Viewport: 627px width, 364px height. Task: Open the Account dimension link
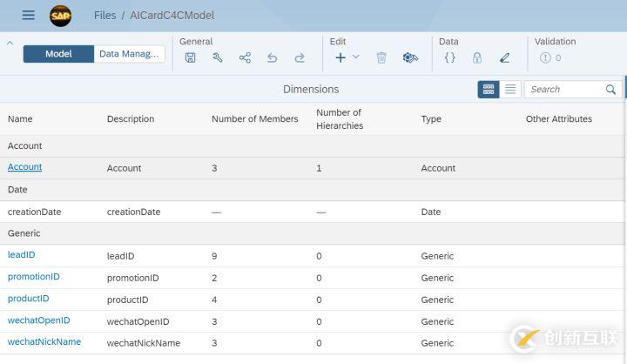coord(24,167)
